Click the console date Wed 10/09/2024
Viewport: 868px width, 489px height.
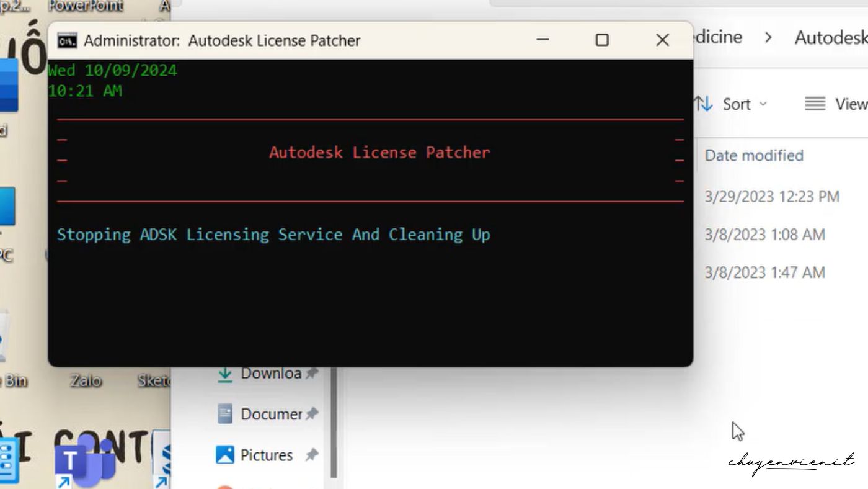pos(113,70)
